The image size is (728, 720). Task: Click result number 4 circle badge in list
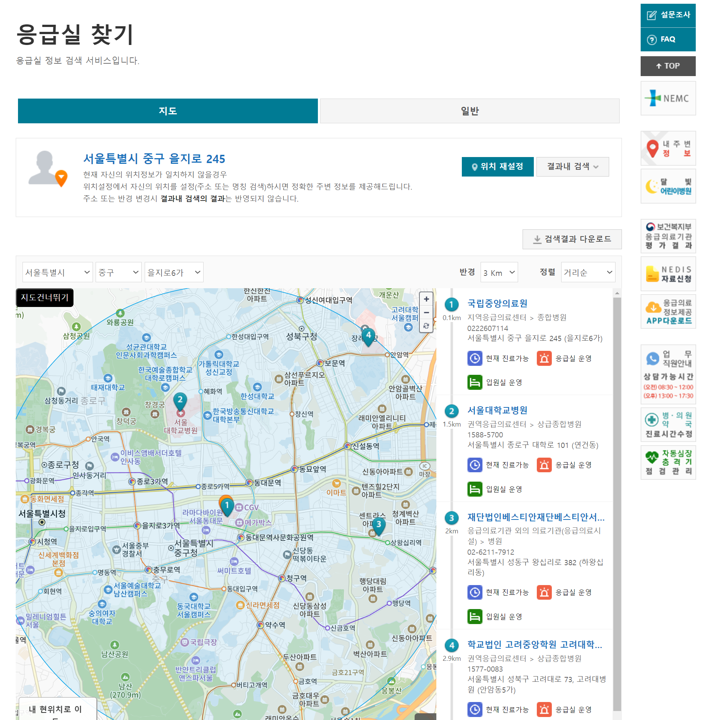pos(451,646)
